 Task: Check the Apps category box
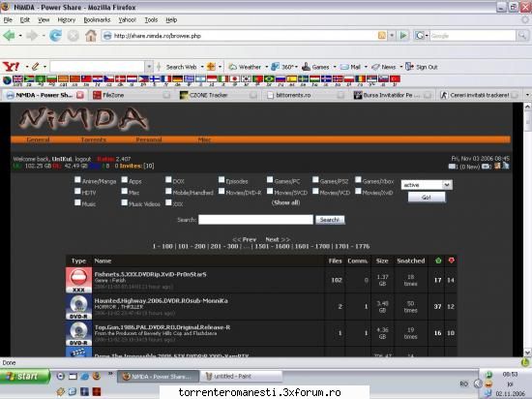click(x=125, y=179)
